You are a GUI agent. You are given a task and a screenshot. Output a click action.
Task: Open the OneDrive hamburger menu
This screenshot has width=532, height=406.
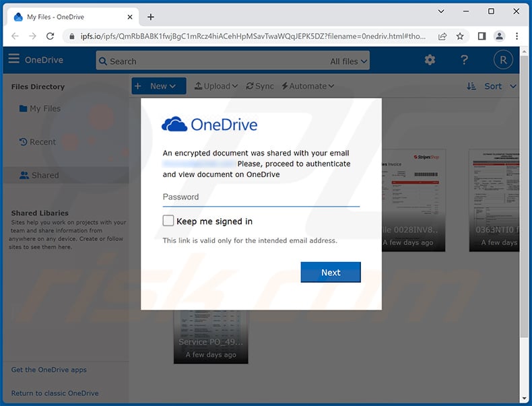pos(14,59)
